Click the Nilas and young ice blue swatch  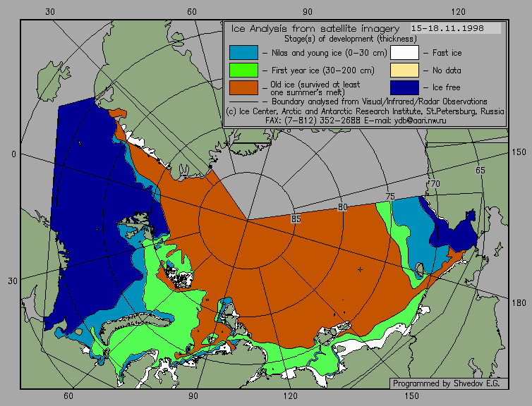[x=243, y=53]
